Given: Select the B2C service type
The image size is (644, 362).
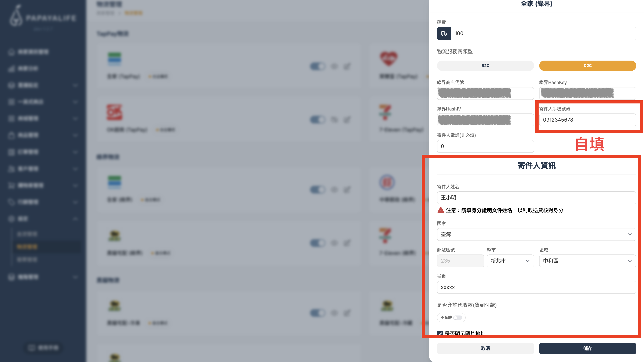Looking at the screenshot, I should (x=485, y=65).
